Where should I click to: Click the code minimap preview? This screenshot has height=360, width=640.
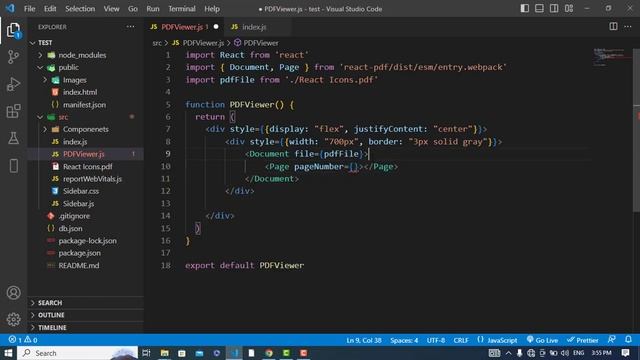[x=611, y=57]
